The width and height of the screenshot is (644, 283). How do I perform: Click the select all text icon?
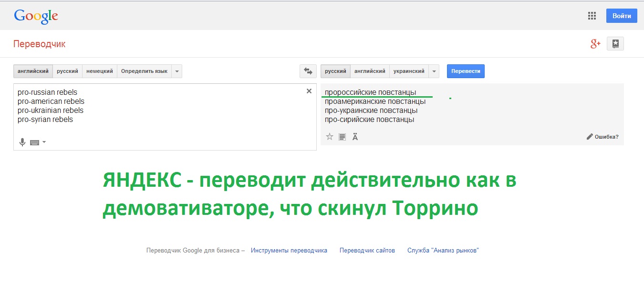[x=342, y=137]
